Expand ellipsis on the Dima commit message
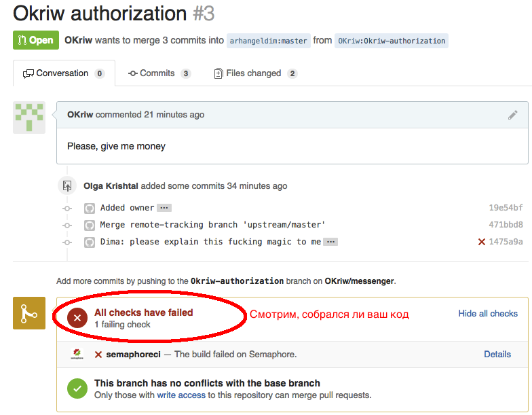 point(330,242)
